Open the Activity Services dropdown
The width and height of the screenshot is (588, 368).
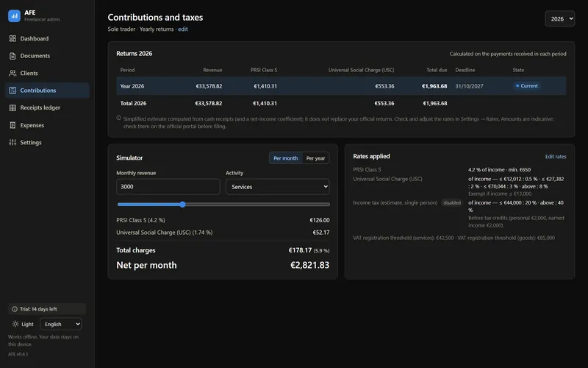pyautogui.click(x=278, y=187)
